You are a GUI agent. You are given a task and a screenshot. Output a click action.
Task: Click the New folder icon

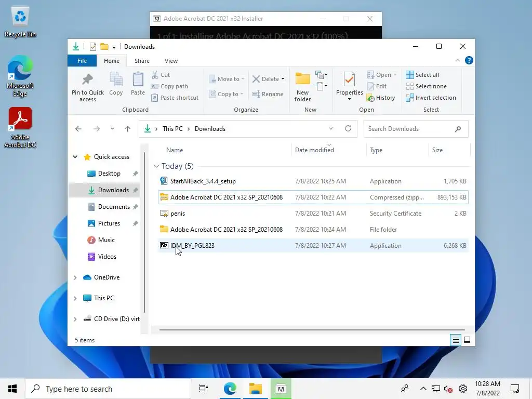tap(302, 79)
